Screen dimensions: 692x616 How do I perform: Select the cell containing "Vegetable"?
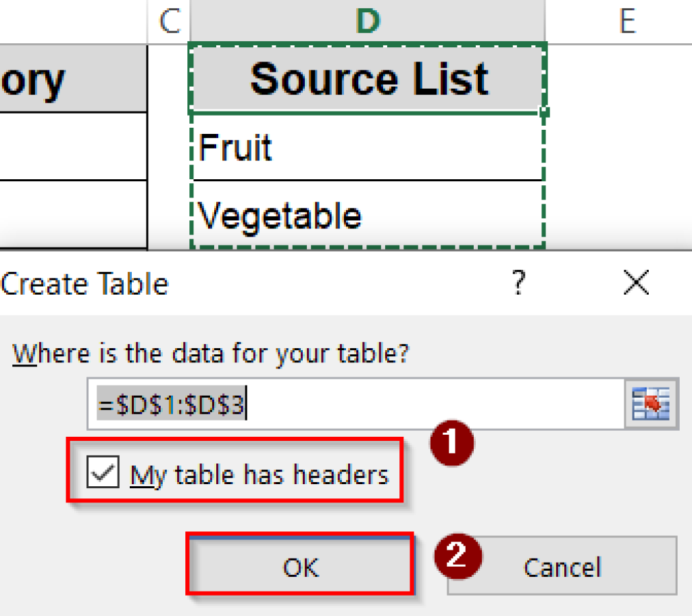(368, 215)
